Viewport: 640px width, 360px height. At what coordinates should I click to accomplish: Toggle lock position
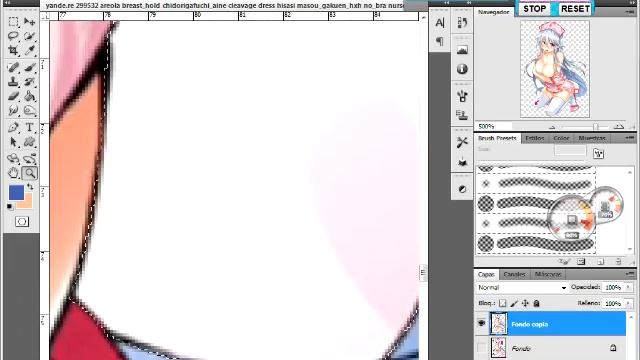(x=525, y=303)
